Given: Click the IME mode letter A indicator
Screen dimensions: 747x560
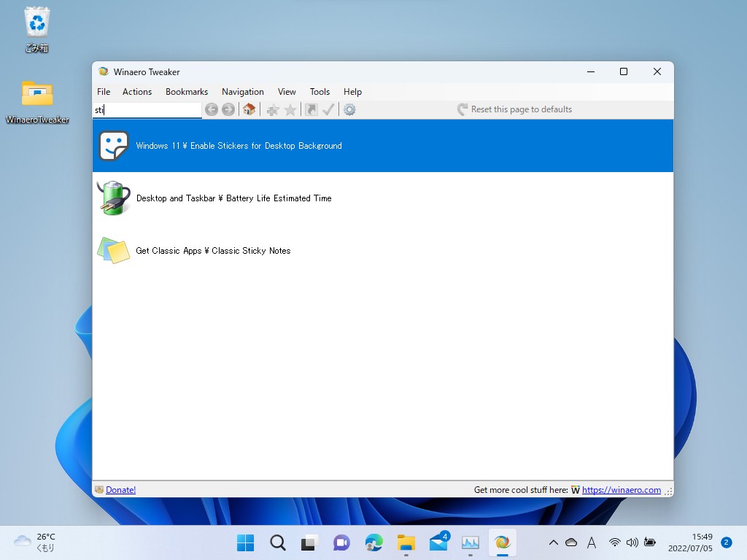Looking at the screenshot, I should pyautogui.click(x=592, y=542).
